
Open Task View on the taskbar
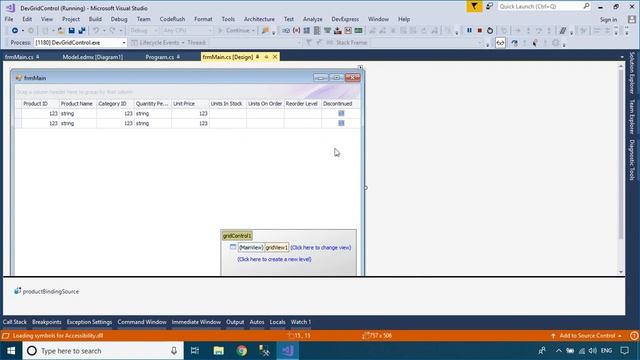195,351
